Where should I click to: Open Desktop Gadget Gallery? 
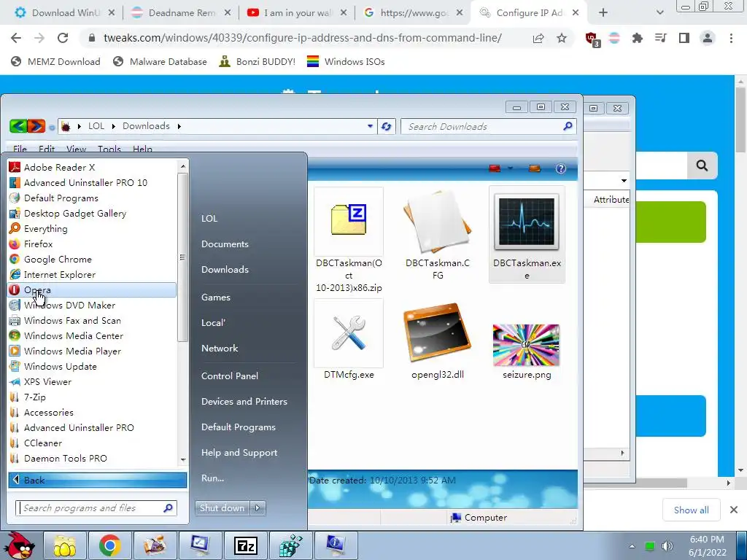(x=92, y=214)
